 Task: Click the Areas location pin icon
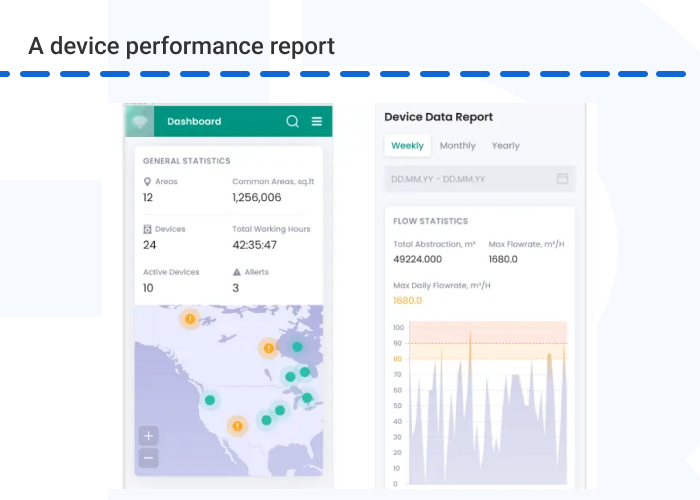pyautogui.click(x=147, y=182)
